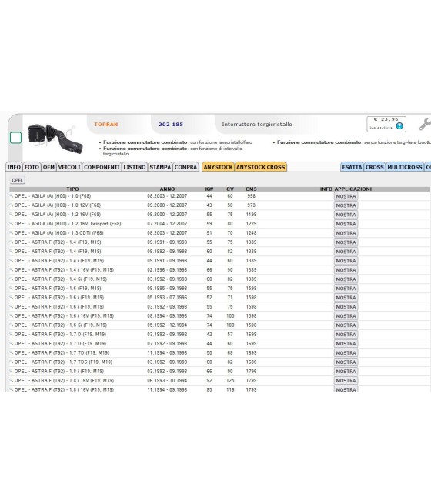Click the OPEL brand filter button

(x=18, y=180)
